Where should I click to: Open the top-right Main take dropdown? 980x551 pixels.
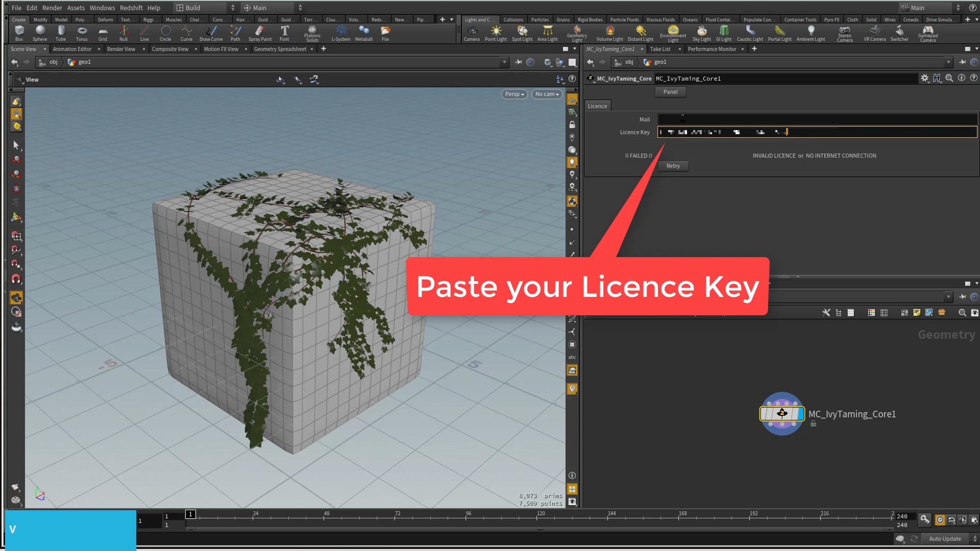click(x=930, y=8)
